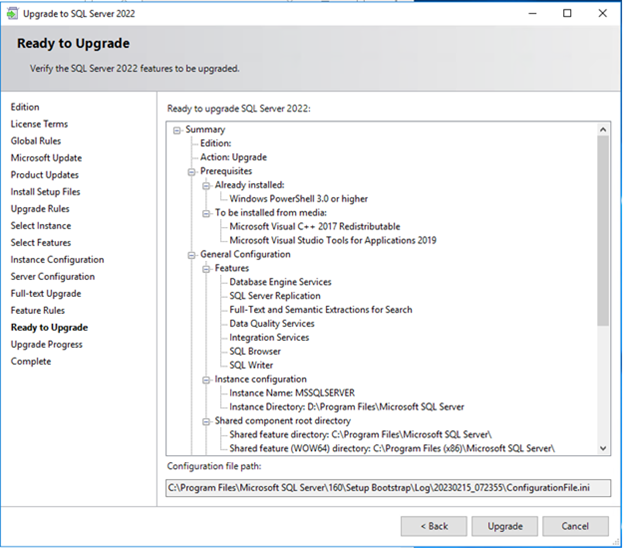Select Upgrade Progress step

(47, 345)
